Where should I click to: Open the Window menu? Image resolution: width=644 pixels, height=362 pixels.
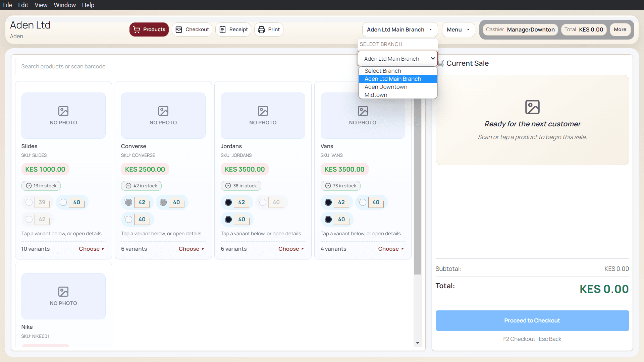(x=65, y=5)
